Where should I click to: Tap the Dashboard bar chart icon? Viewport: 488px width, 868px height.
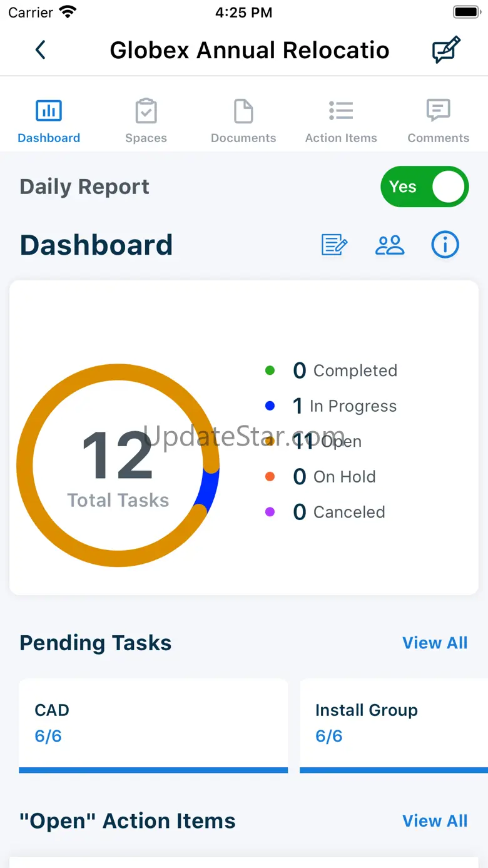click(x=49, y=111)
